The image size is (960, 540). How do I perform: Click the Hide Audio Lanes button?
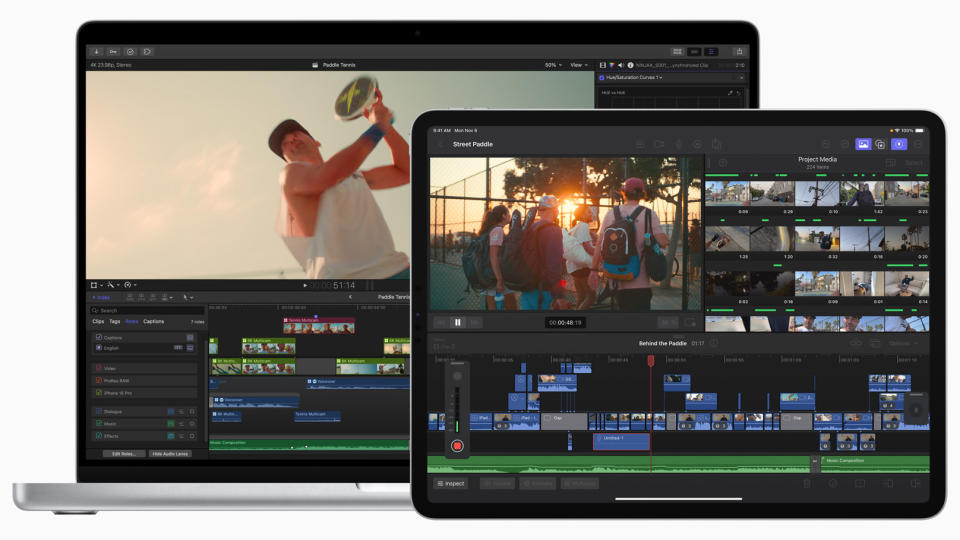pyautogui.click(x=170, y=454)
